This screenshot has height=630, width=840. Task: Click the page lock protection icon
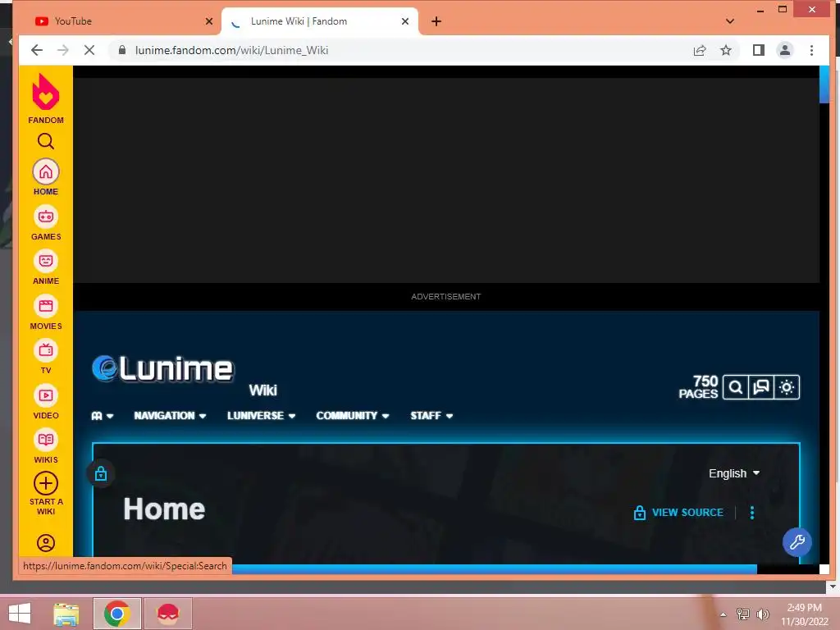101,473
